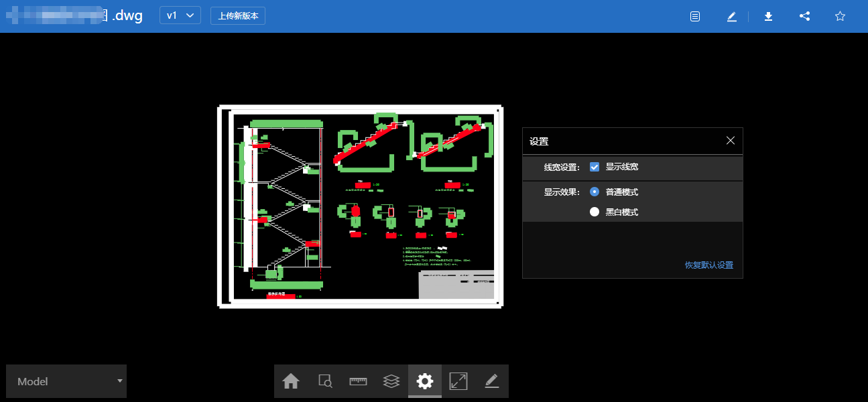Star this file as favorite
The image size is (868, 402).
[x=840, y=16]
